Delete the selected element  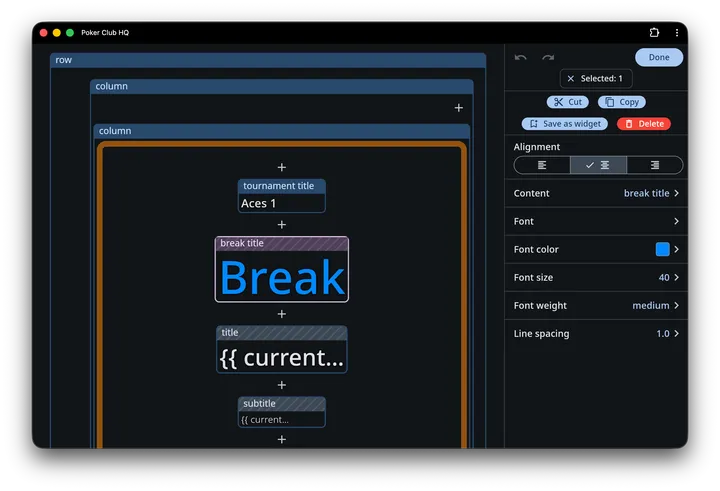(x=644, y=124)
